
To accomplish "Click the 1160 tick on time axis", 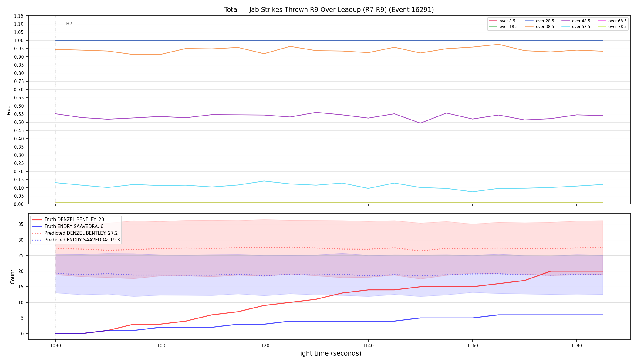I will 472,345.
